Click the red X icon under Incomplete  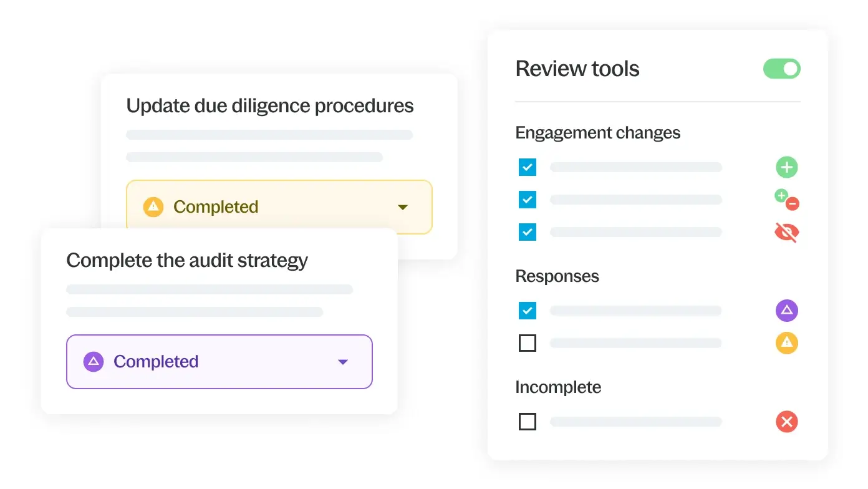click(x=787, y=422)
